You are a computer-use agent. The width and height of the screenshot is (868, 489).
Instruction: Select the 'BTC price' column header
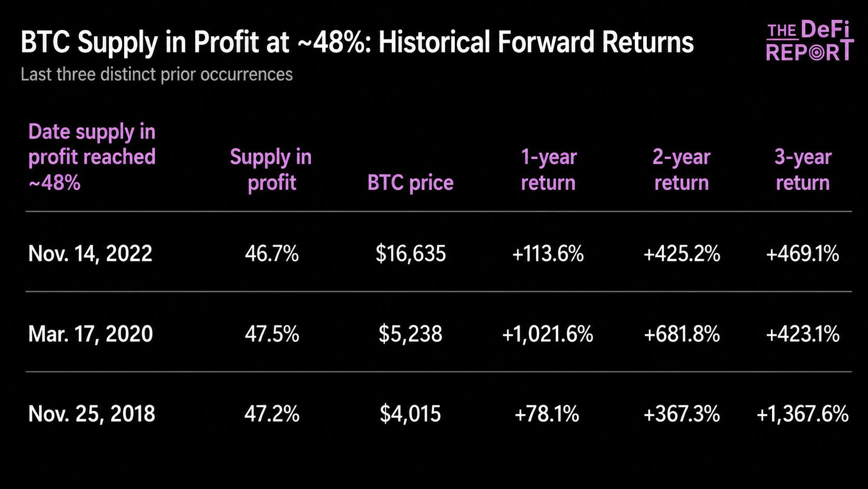[x=410, y=183]
